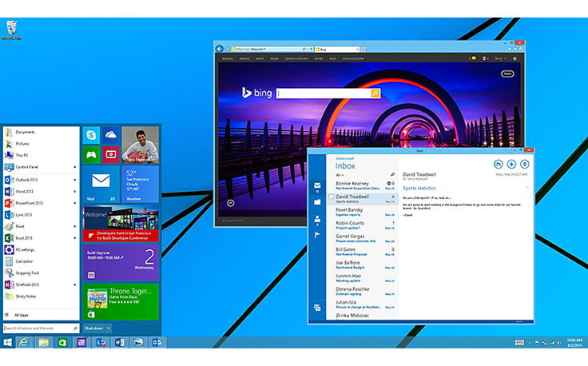Open the Store icon on the taskbar
Image resolution: width=588 pixels, height=366 pixels.
pos(62,342)
